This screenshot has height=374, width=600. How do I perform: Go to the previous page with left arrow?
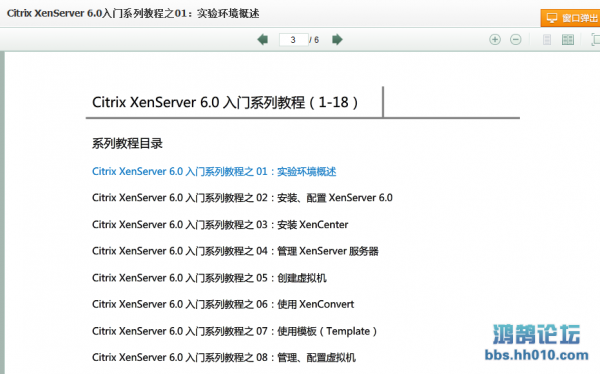point(262,39)
